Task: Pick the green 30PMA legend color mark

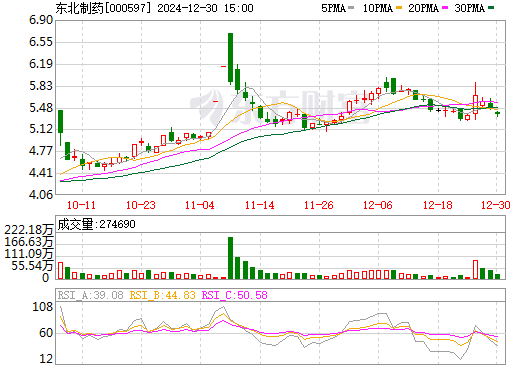Action: click(491, 8)
